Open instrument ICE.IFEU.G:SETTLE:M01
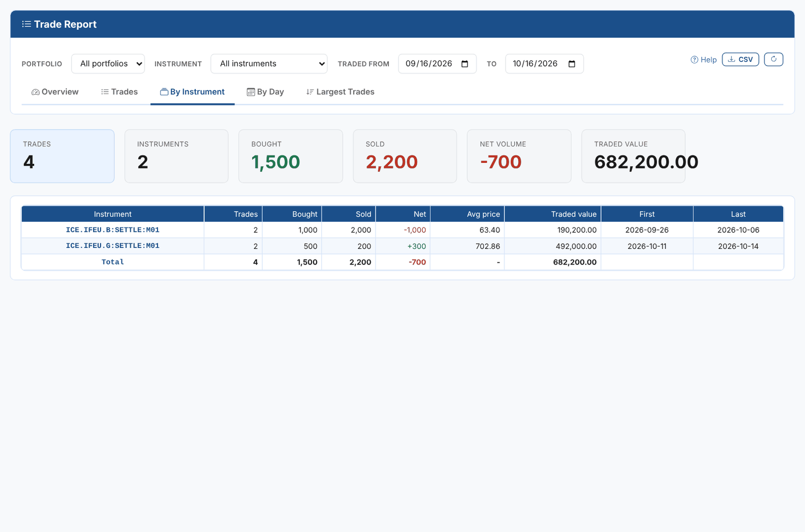805x532 pixels. 113,246
